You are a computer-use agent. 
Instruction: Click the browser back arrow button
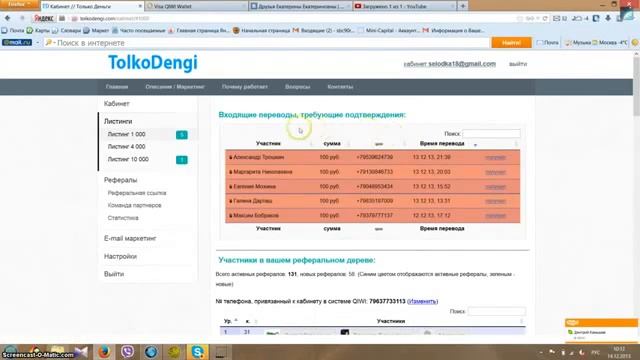pyautogui.click(x=7, y=18)
